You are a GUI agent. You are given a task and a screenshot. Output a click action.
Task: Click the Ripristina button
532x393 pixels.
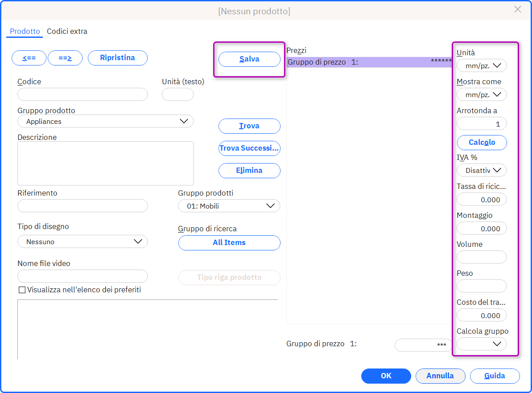coord(117,58)
